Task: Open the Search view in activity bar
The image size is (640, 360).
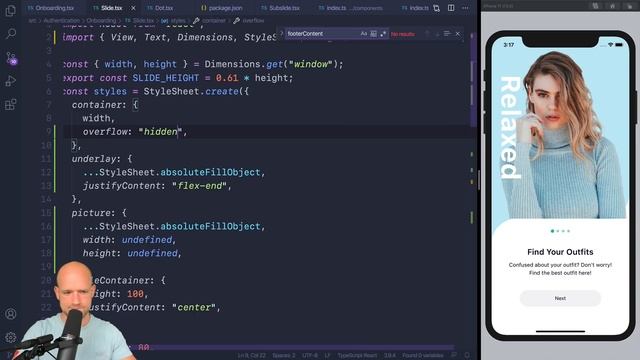Action: point(11,33)
